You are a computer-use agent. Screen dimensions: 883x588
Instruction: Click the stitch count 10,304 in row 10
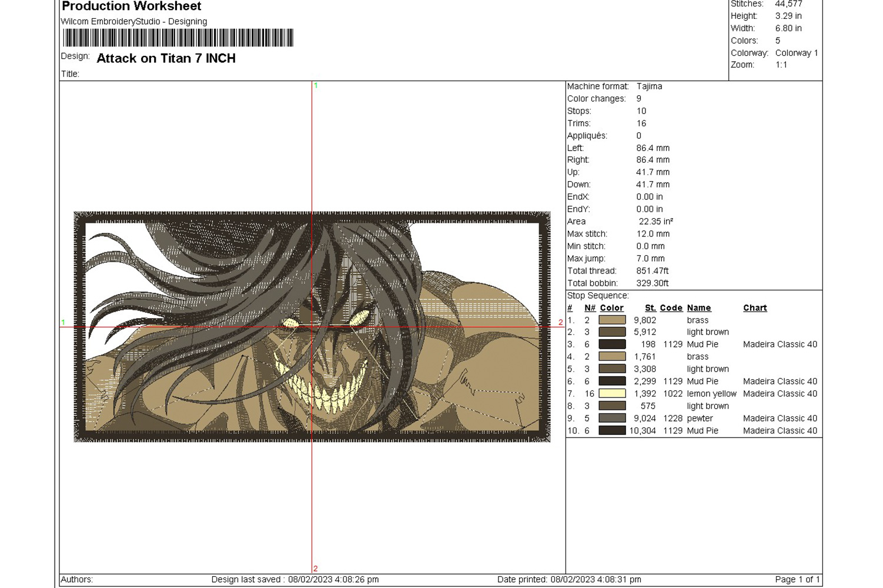643,431
